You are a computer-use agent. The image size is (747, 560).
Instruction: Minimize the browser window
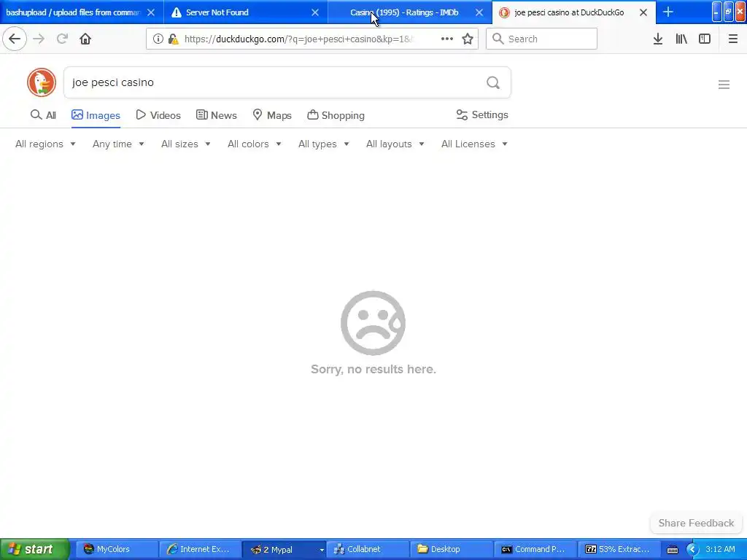(x=717, y=12)
